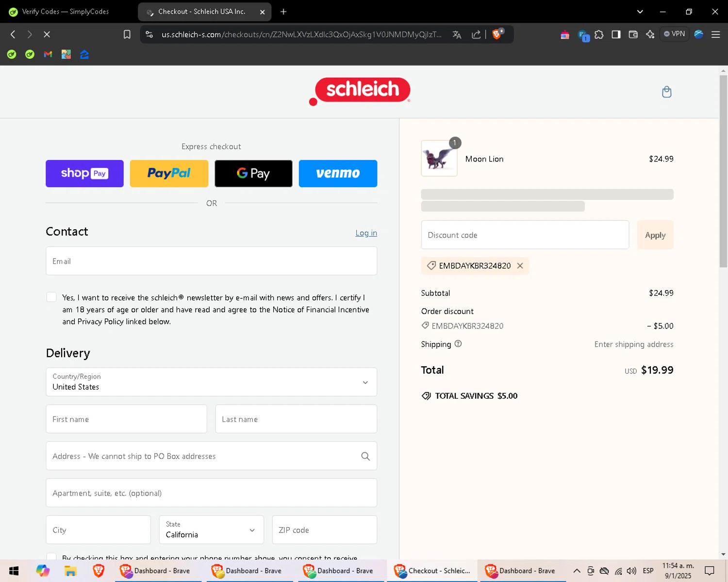
Task: Click the browser address bar URL
Action: (301, 34)
